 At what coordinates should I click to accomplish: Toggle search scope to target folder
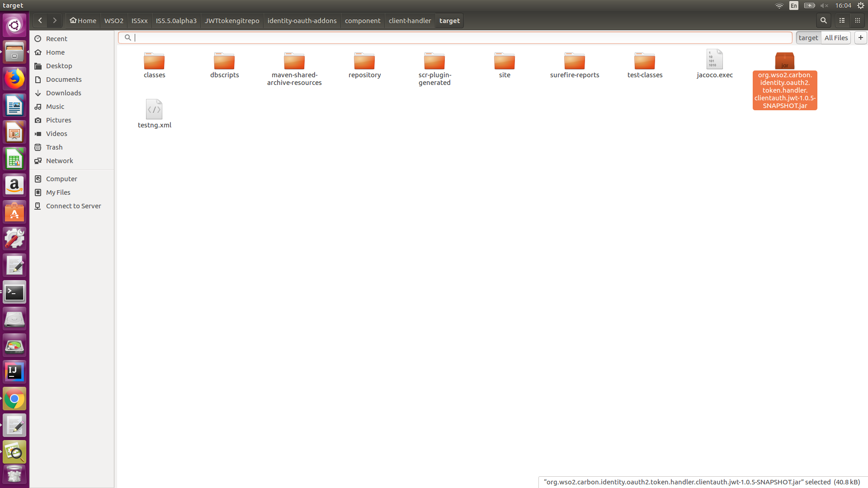coord(808,38)
